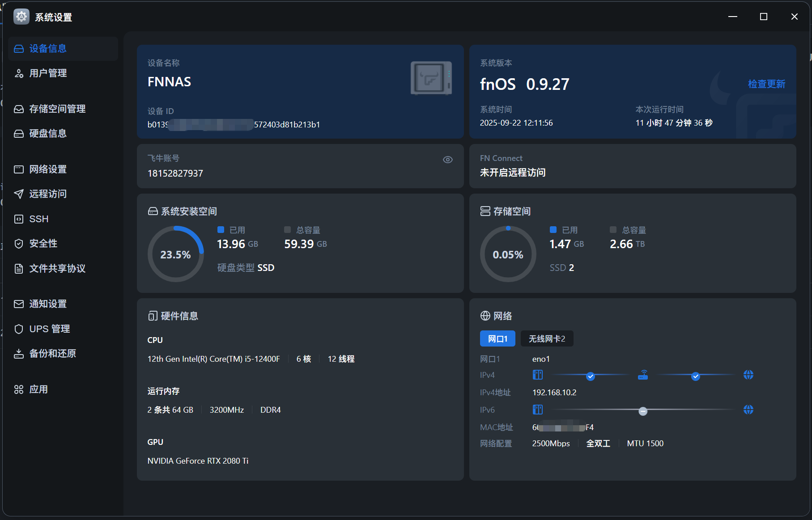Click the 检查更新 link
This screenshot has width=812, height=520.
[x=766, y=84]
